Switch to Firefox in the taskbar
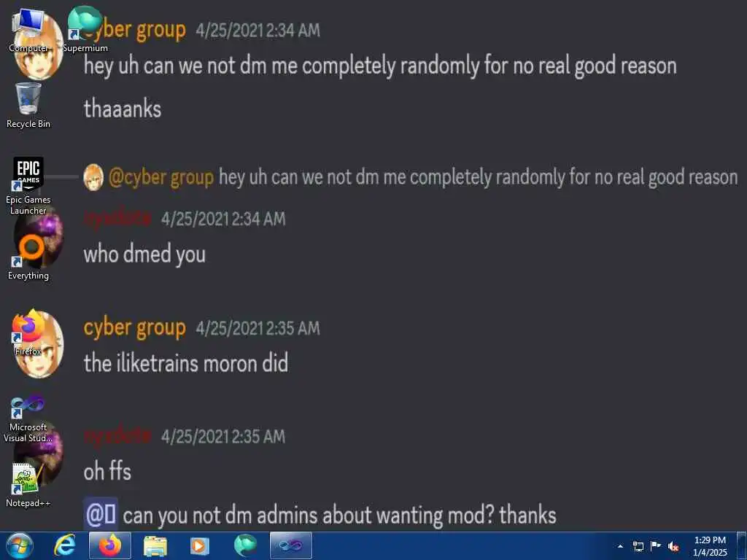This screenshot has width=747, height=560. click(110, 545)
